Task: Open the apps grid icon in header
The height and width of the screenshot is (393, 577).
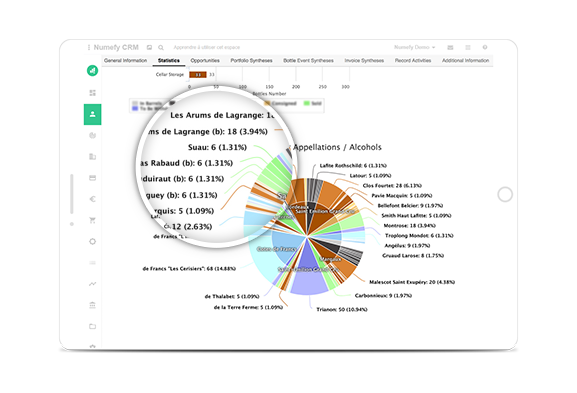Action: (468, 47)
